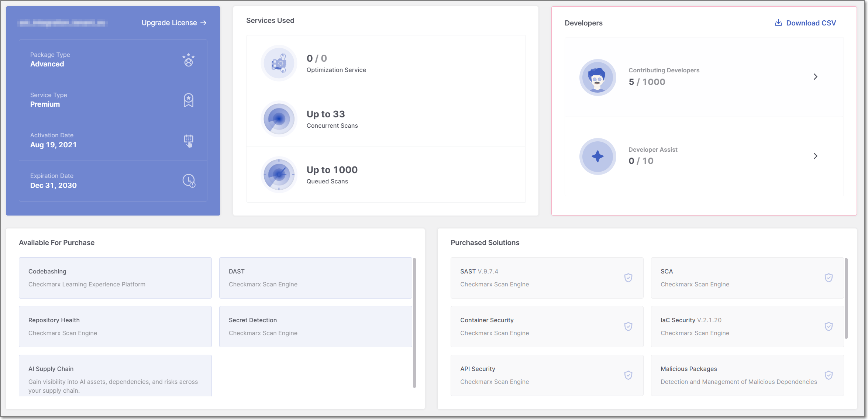Click the '5 / 1000' developers count
Screen dimensions: 868x420
point(647,82)
